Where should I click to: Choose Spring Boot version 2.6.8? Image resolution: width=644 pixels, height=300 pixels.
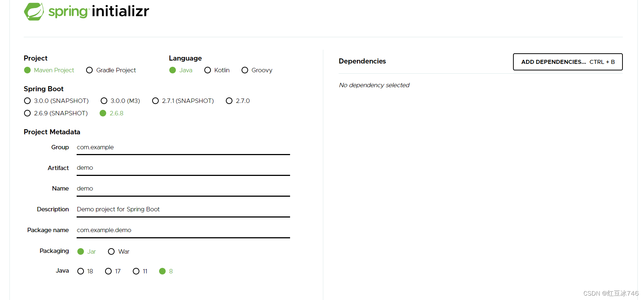coord(112,113)
